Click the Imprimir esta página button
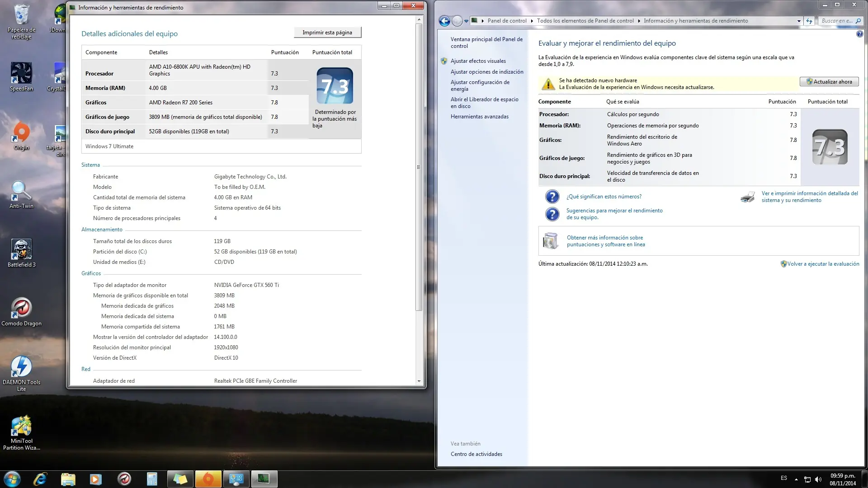 click(x=327, y=33)
